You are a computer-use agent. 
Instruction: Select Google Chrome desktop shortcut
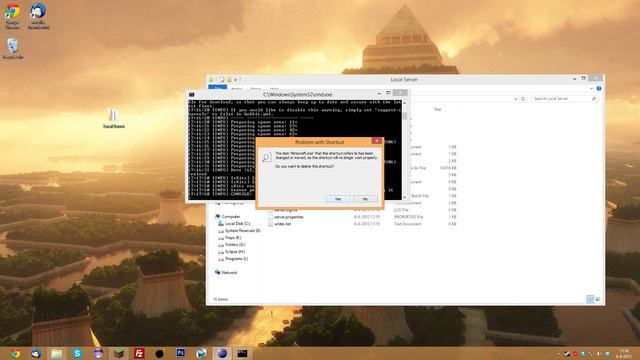click(x=12, y=16)
